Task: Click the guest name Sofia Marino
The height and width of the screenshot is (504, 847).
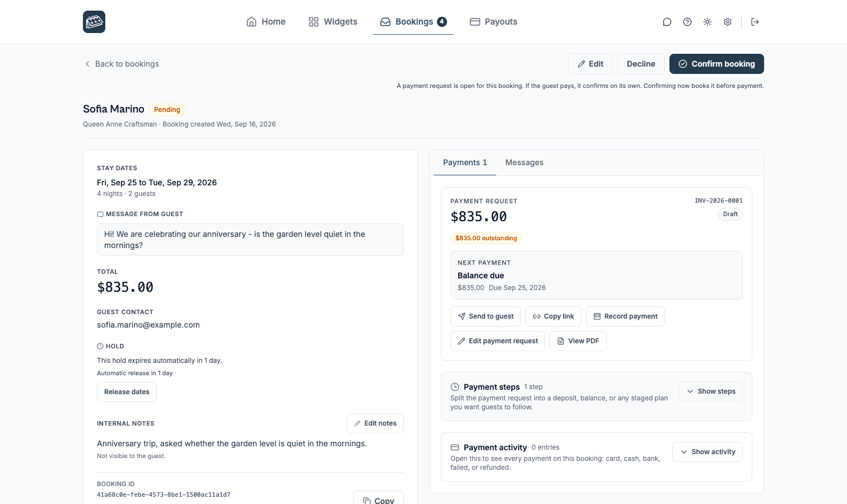Action: (x=114, y=109)
